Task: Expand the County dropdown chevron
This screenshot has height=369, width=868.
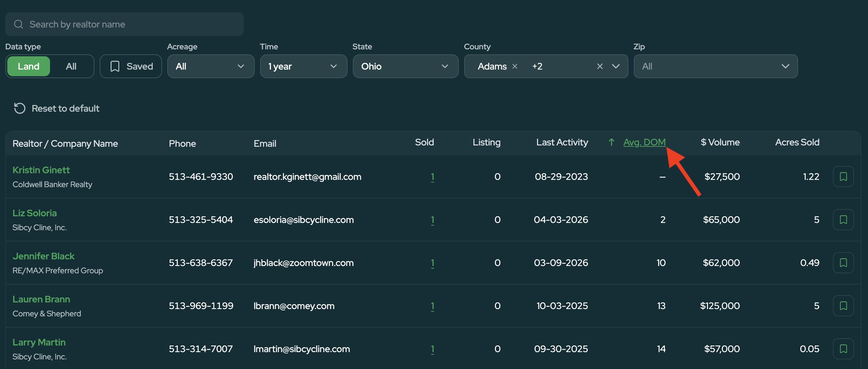Action: (x=616, y=66)
